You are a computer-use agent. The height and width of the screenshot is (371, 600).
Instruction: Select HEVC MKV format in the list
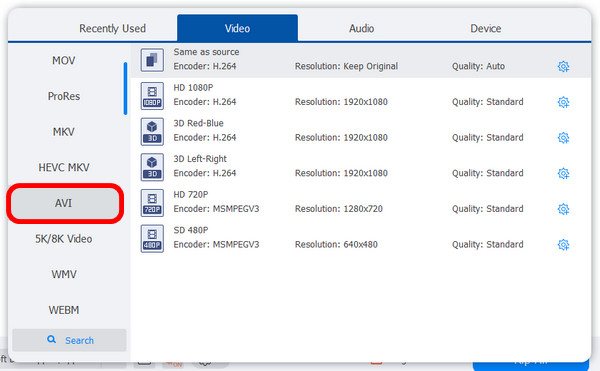pos(64,167)
